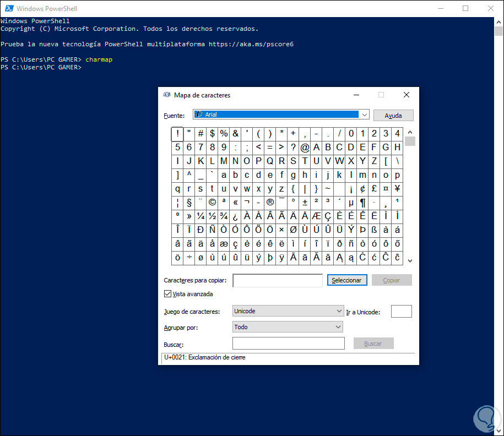Uncheck the Vista avanzada checkbox
Image resolution: width=504 pixels, height=436 pixels.
167,293
